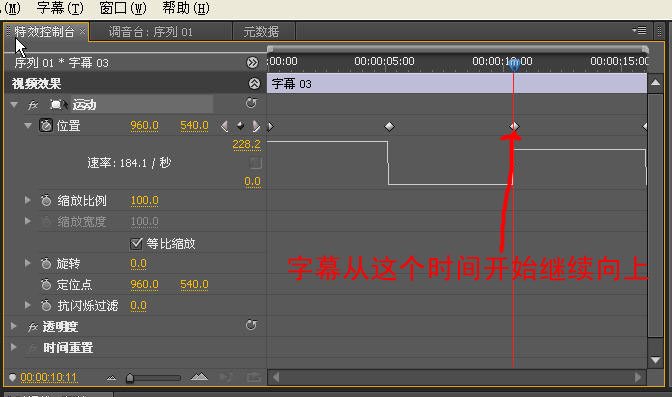
Task: Click the show/hide timeline view button
Action: point(252,63)
